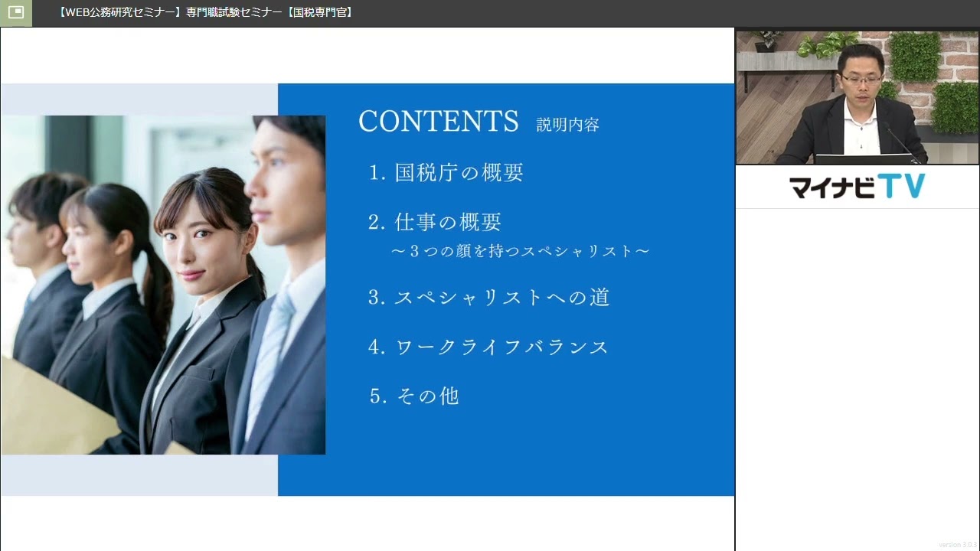The height and width of the screenshot is (551, 980).
Task: Select item 2. 仕事の概要
Action: click(435, 222)
